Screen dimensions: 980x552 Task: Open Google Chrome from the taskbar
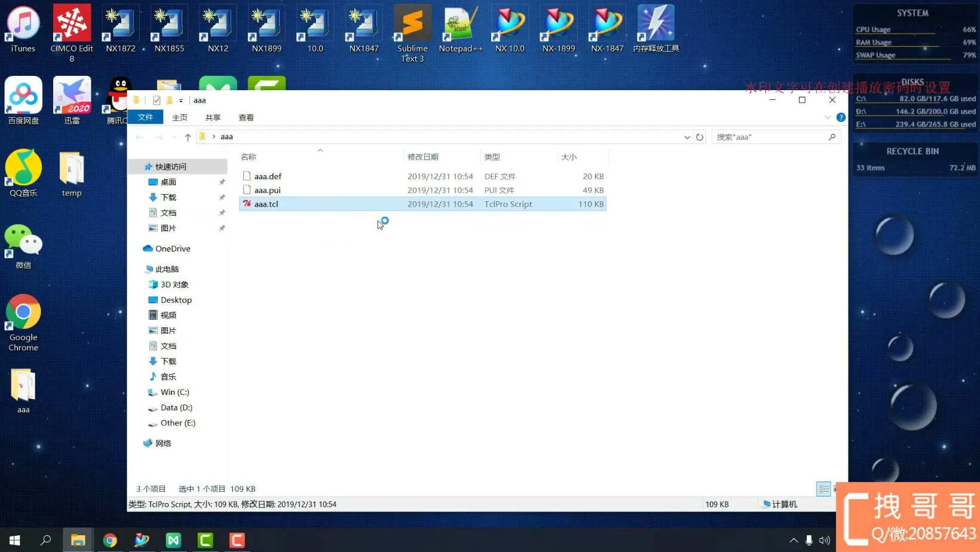click(x=110, y=541)
